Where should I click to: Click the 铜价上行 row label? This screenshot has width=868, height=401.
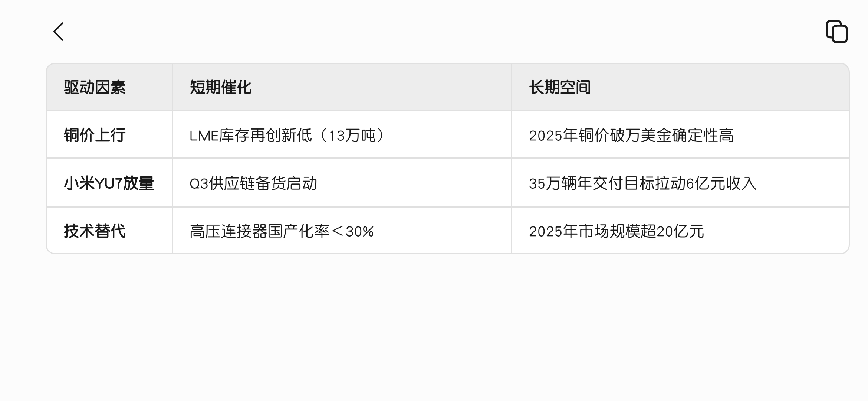95,135
